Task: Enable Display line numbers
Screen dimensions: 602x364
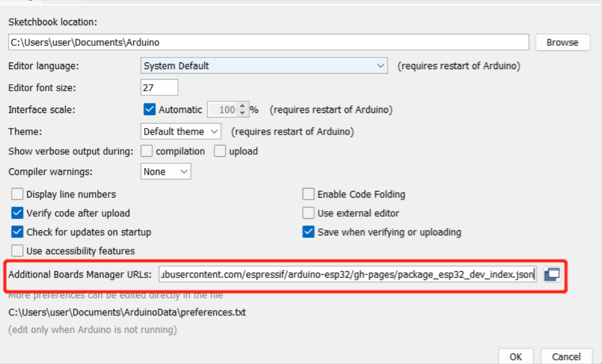Action: [x=18, y=194]
